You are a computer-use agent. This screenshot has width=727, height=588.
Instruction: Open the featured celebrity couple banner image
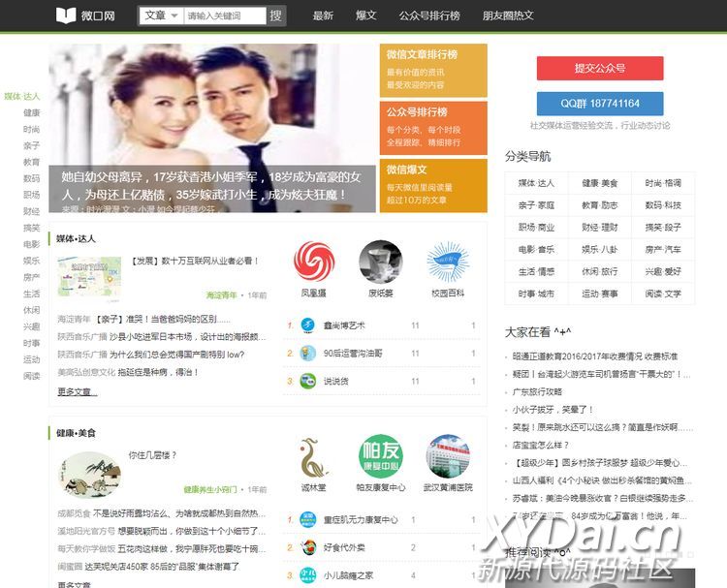pyautogui.click(x=212, y=128)
